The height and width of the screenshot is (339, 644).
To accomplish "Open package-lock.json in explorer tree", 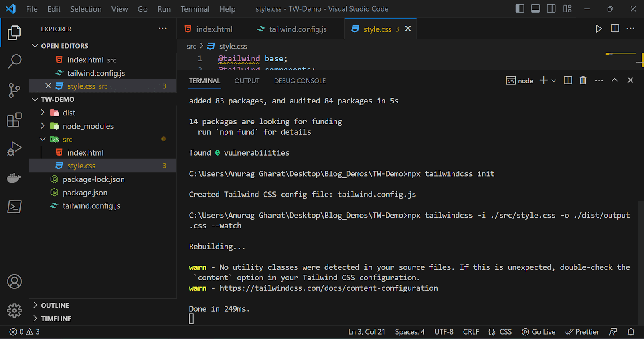I will [x=103, y=179].
